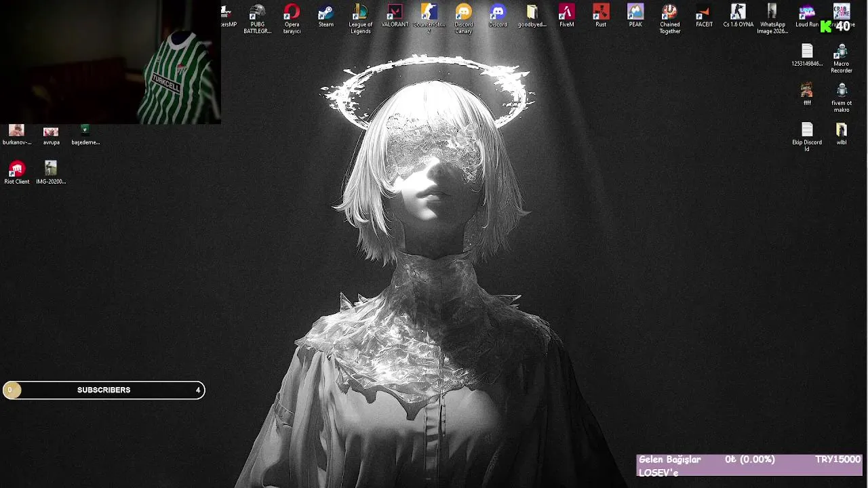Select the blue Discord shortcut icon
The image size is (868, 488).
point(498,16)
